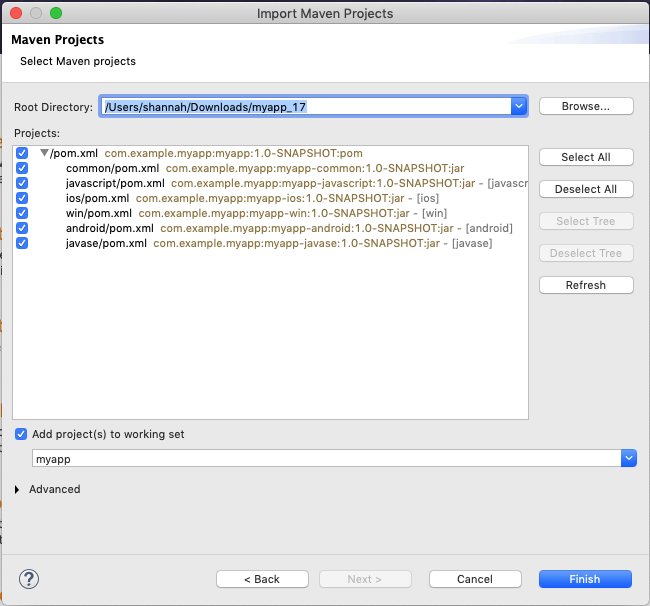Disable Add project(s) to working set
The width and height of the screenshot is (650, 606).
[x=21, y=434]
